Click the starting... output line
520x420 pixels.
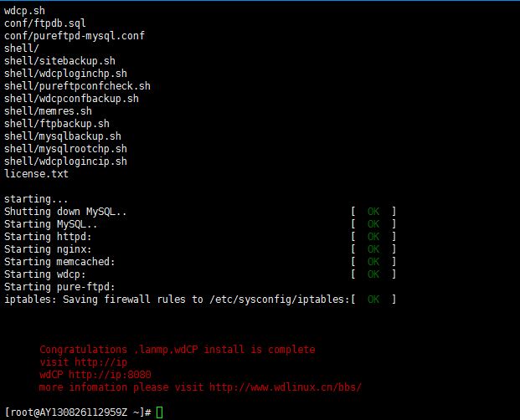coord(36,199)
